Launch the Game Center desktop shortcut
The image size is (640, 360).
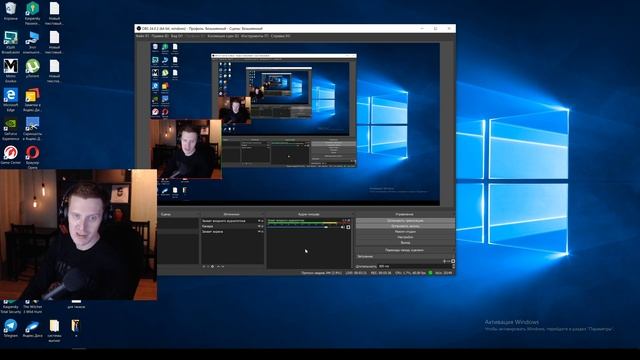[11, 155]
